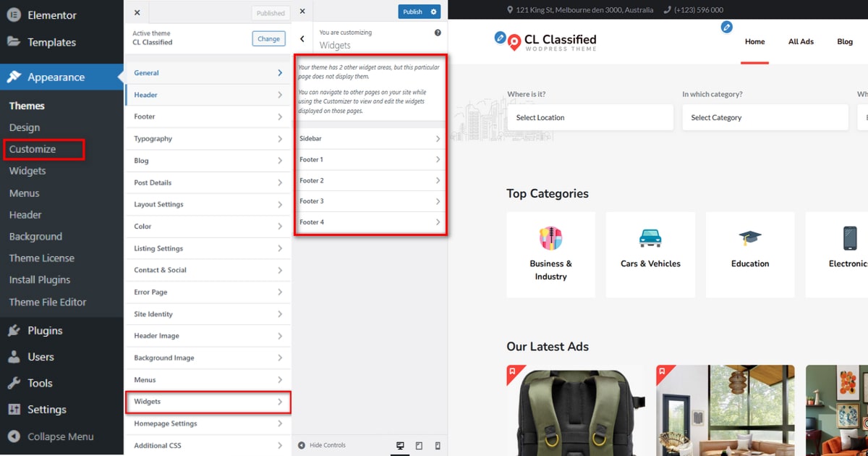Click the Settings sliders icon
The width and height of the screenshot is (868, 456).
tap(14, 410)
